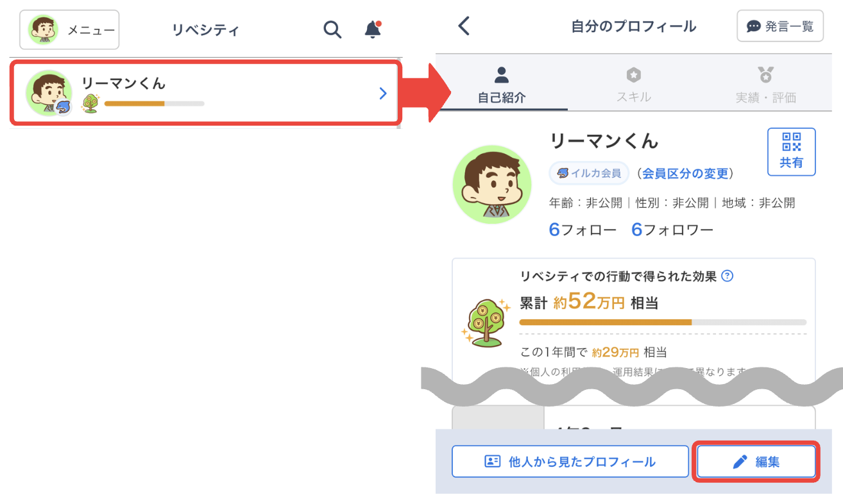Click the help question mark icon

click(x=728, y=276)
